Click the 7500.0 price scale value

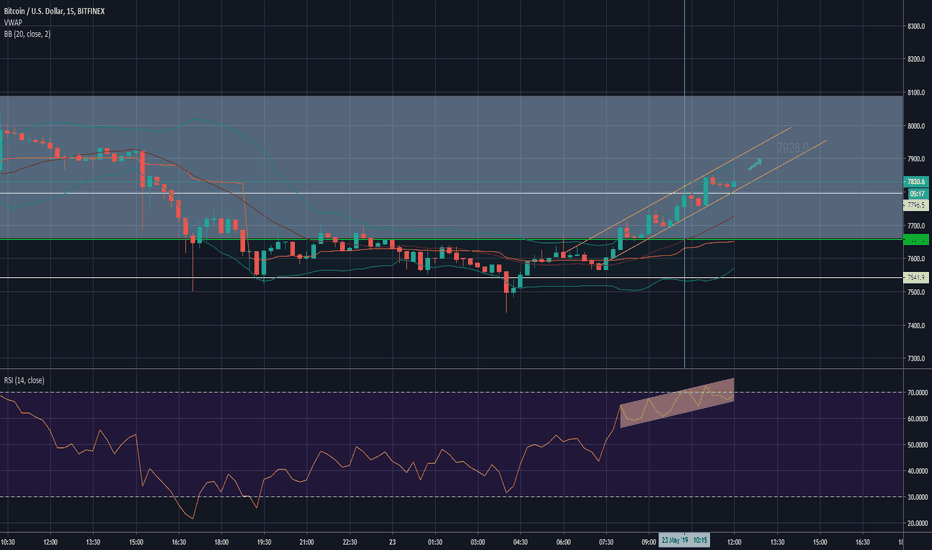click(917, 292)
